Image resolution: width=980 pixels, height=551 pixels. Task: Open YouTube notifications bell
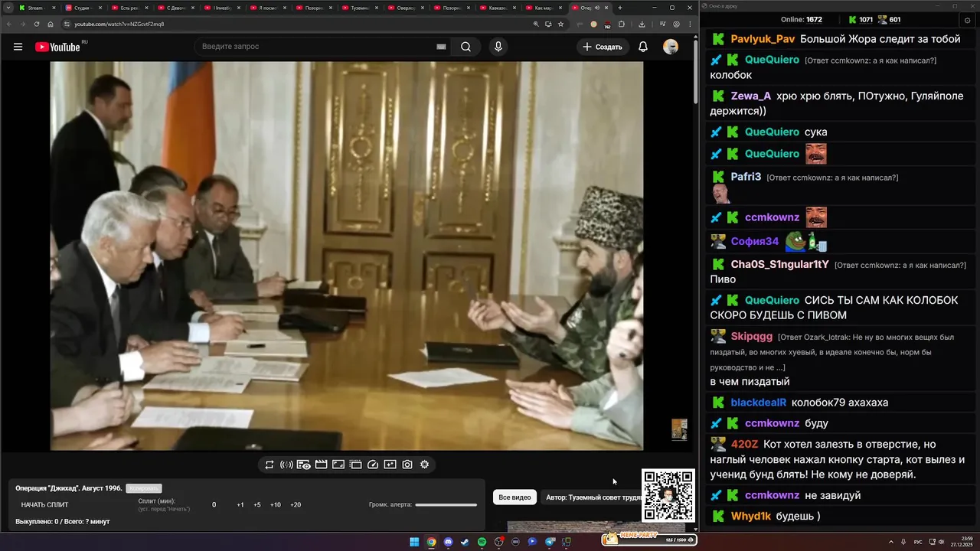pos(643,47)
